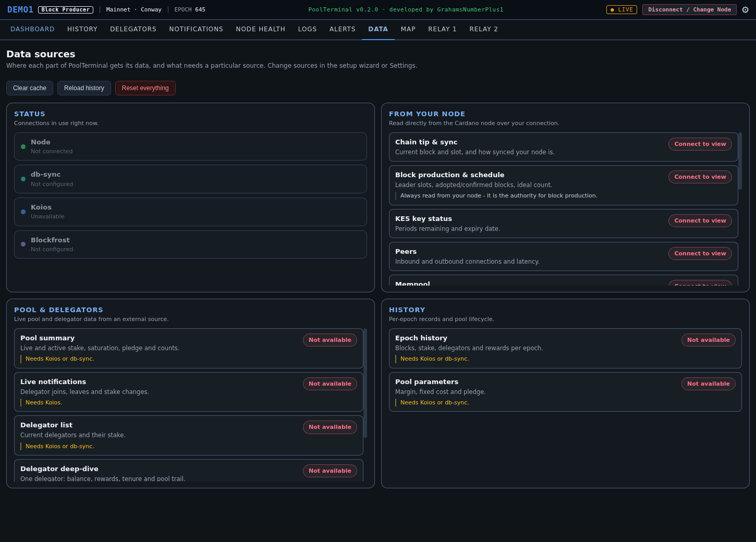Click the 'Delegator deep-dive' title
This screenshot has width=756, height=542.
pyautogui.click(x=59, y=469)
